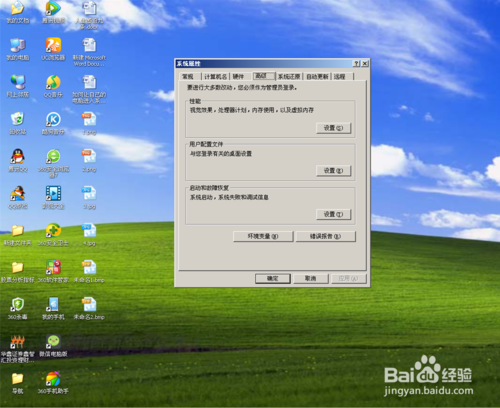
Task: Click the ? help button in the title bar
Action: (357, 64)
